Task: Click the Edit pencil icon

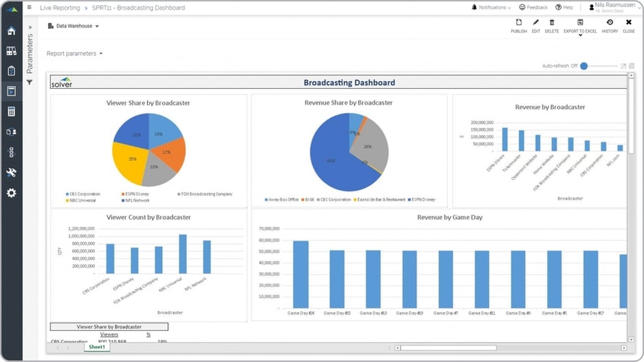Action: click(x=535, y=25)
